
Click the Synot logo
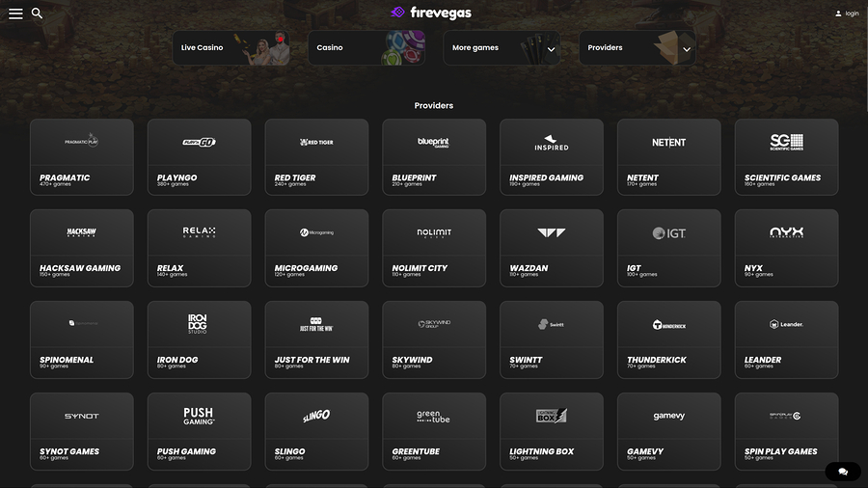coord(81,416)
